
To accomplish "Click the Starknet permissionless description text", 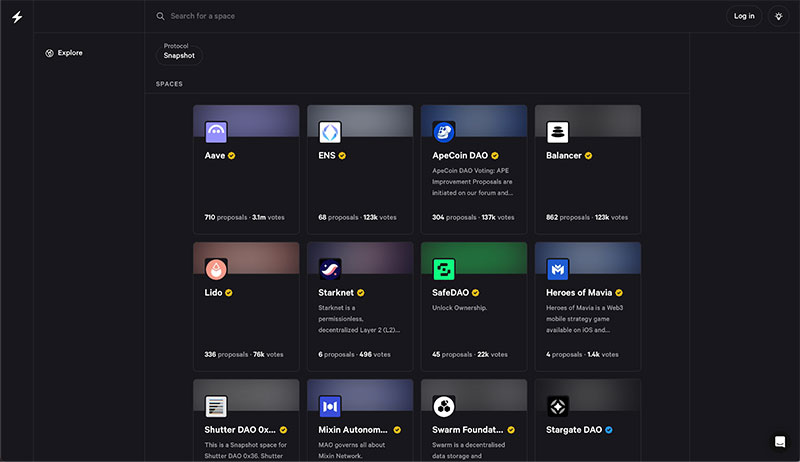I will point(359,319).
